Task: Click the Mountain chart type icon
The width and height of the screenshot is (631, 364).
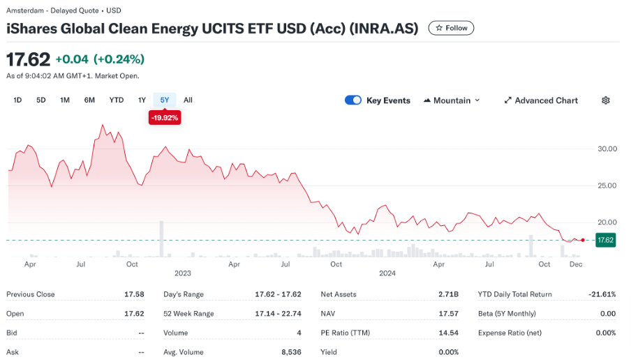Action: coord(426,100)
